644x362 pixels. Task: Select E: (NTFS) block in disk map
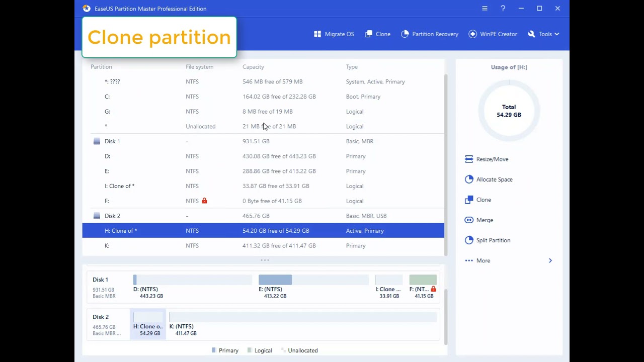(x=313, y=287)
